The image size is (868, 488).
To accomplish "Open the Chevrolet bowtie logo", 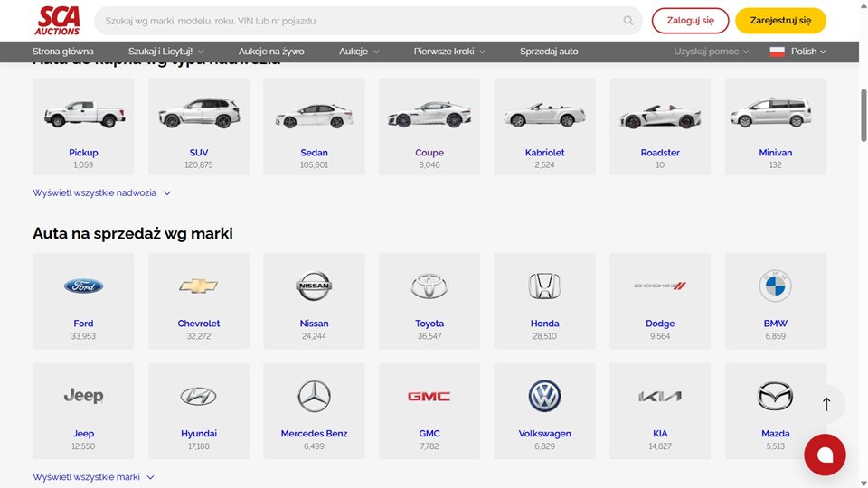I will tap(199, 286).
